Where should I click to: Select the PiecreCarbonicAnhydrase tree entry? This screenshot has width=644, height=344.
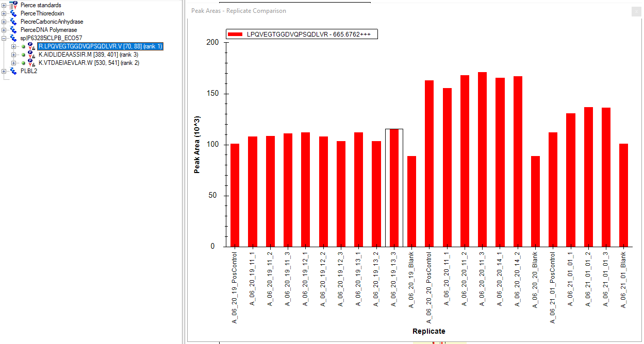click(52, 22)
